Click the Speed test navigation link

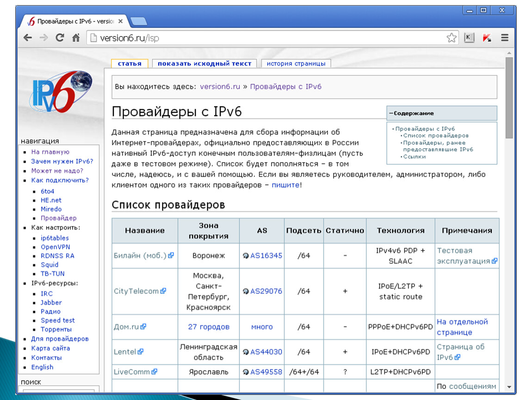point(57,320)
